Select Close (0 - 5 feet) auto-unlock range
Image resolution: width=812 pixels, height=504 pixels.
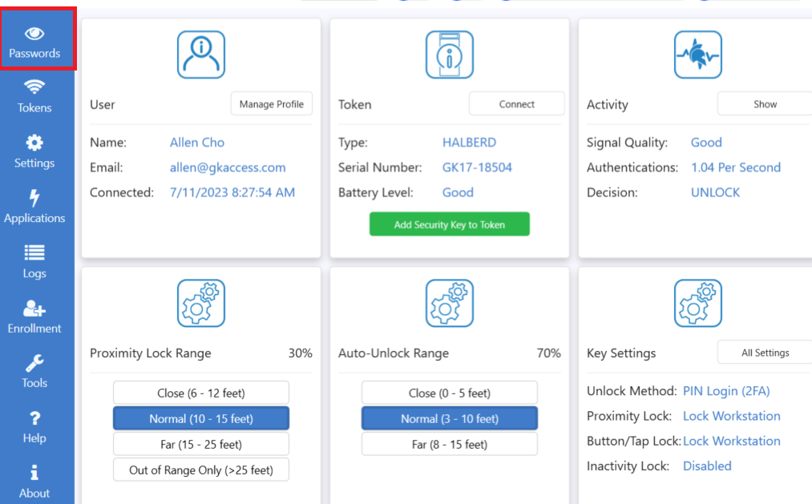click(449, 393)
